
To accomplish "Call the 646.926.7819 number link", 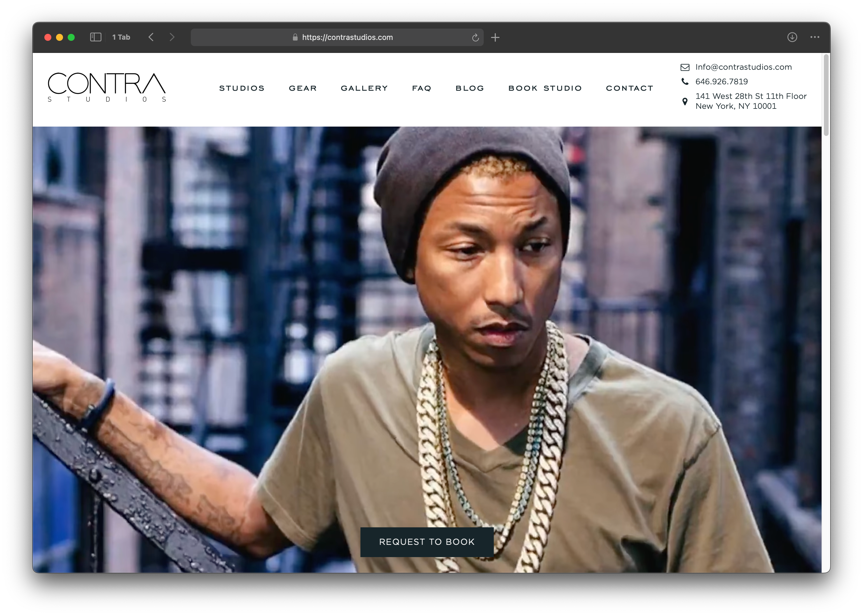I will coord(721,82).
